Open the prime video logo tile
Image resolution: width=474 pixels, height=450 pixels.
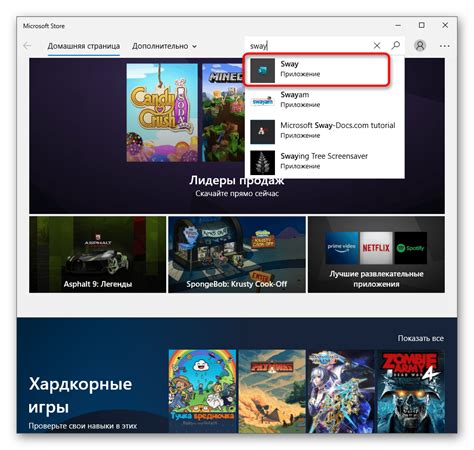pos(342,248)
